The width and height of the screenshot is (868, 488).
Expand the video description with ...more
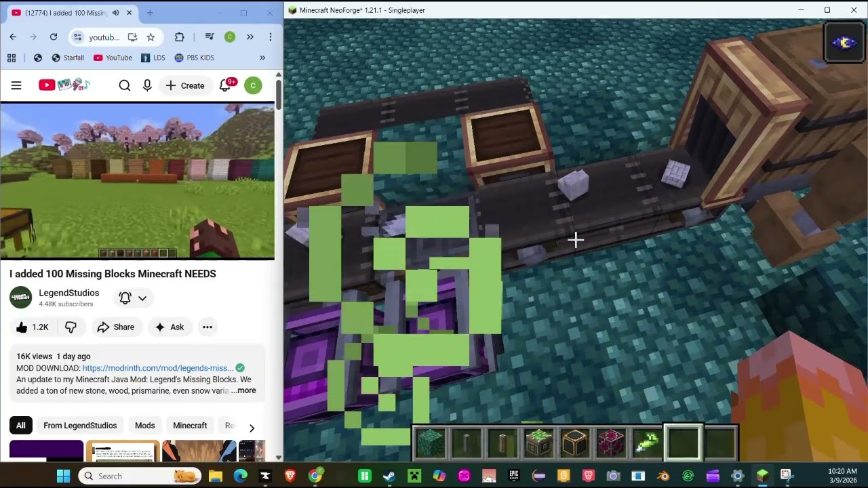(243, 390)
